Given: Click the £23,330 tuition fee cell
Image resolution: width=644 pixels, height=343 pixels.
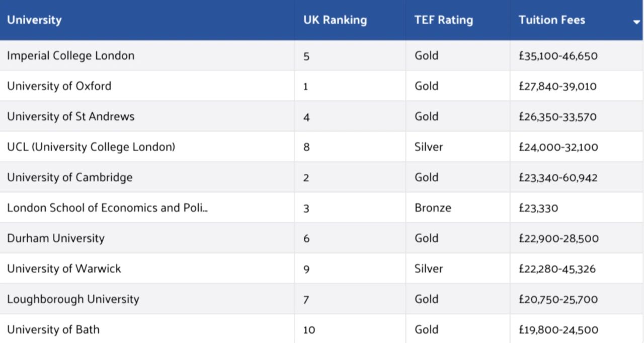Looking at the screenshot, I should (x=538, y=208).
